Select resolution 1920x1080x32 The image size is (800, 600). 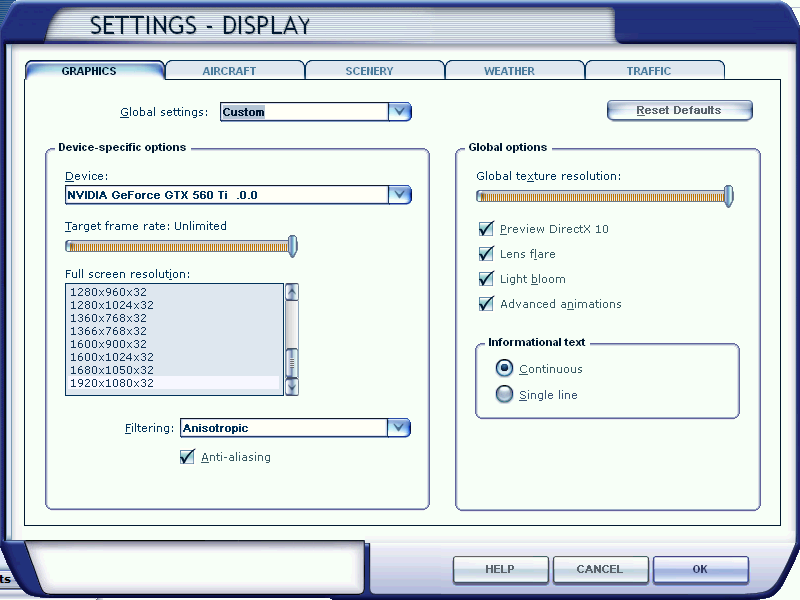tap(174, 383)
